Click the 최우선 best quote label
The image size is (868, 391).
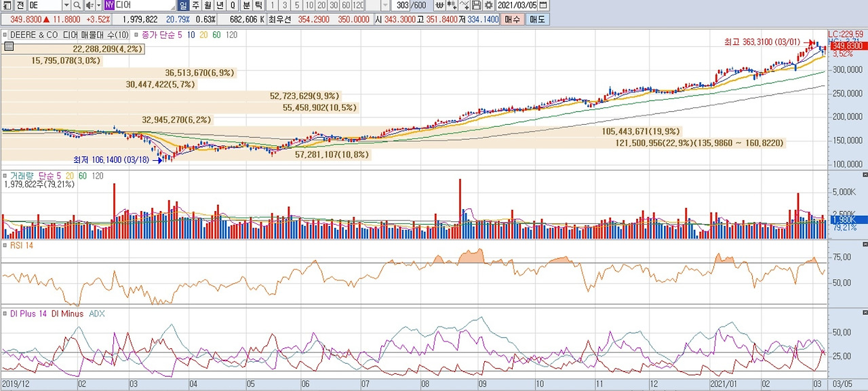[279, 20]
